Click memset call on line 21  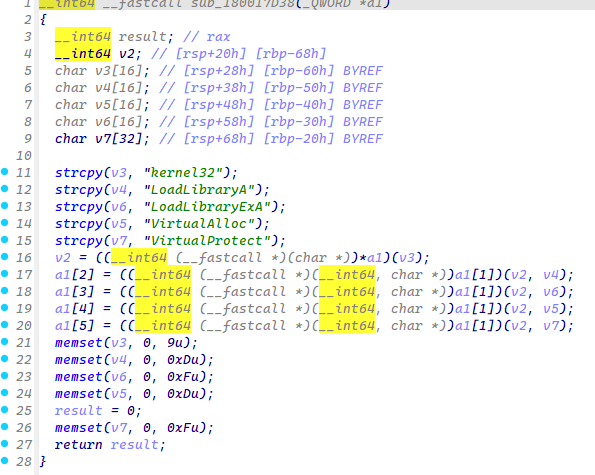79,343
